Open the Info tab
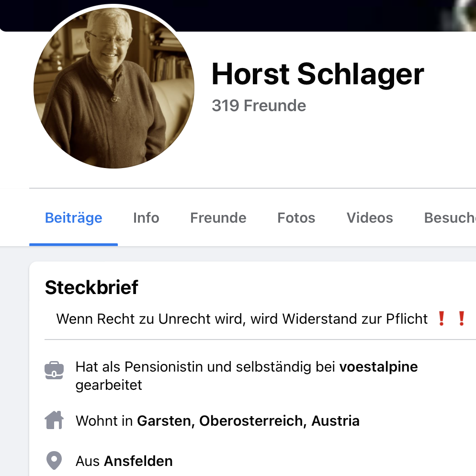The height and width of the screenshot is (476, 476). click(146, 218)
